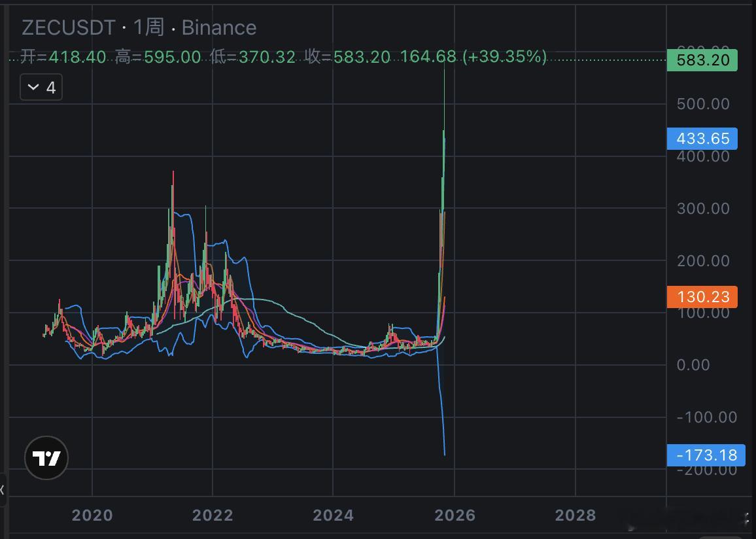Expand the hidden indicators with the chevron 4 button

click(x=41, y=86)
